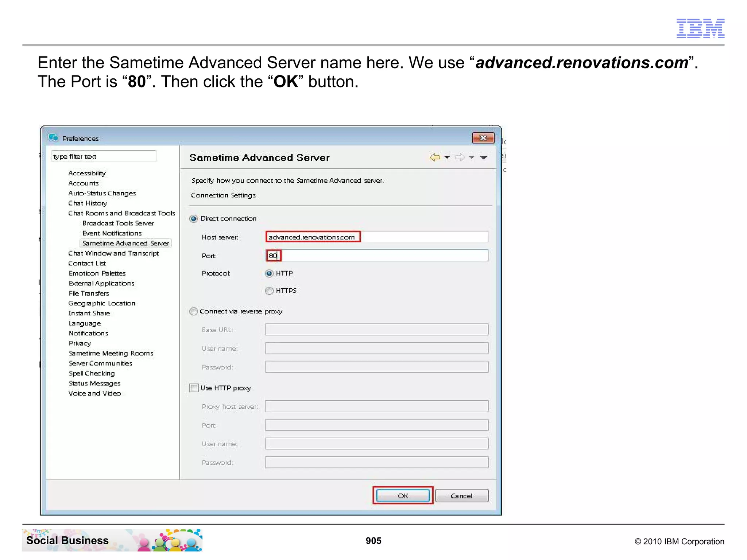The height and width of the screenshot is (560, 747).
Task: Open the back history dropdown arrow
Action: click(x=447, y=157)
